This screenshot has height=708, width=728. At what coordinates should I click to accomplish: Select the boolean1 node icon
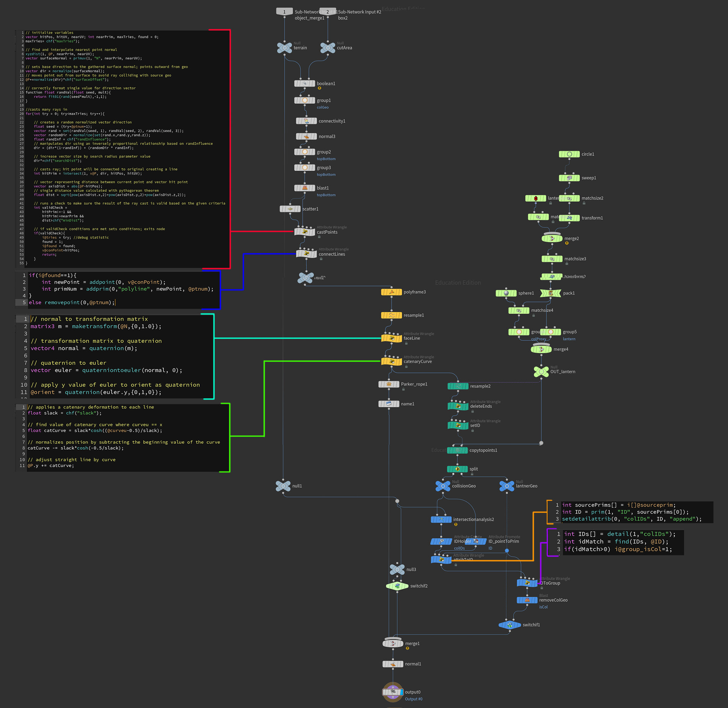point(304,83)
